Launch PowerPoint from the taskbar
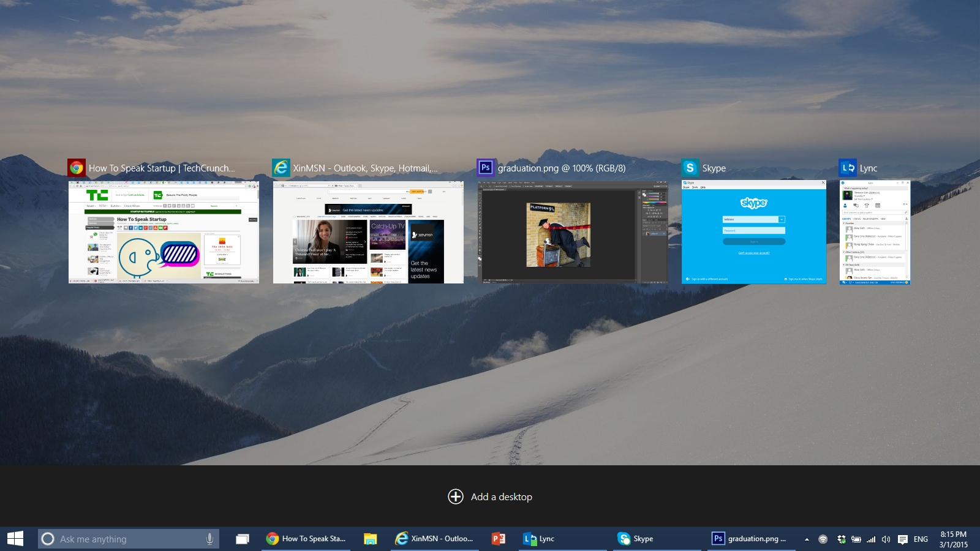Screen dimensions: 980x551 (x=499, y=539)
